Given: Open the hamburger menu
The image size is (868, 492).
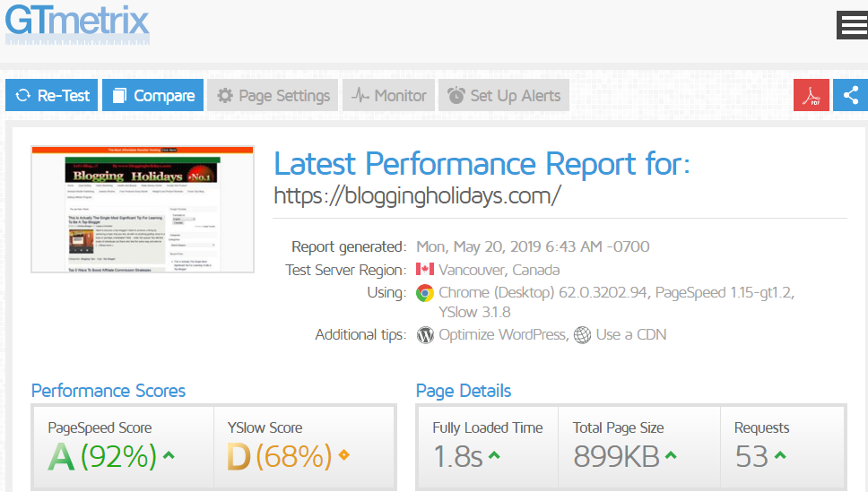Looking at the screenshot, I should [851, 26].
